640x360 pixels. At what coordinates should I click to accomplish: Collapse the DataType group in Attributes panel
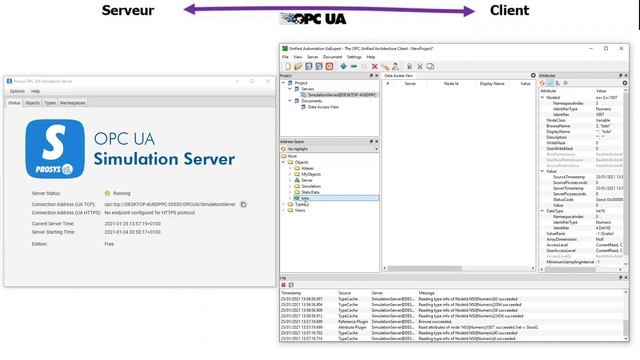[x=542, y=211]
